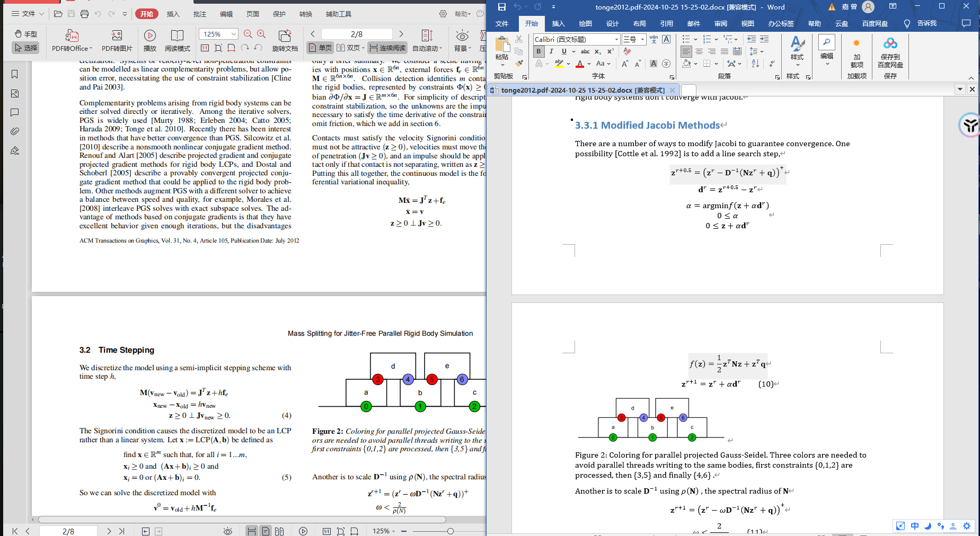The width and height of the screenshot is (980, 536).
Task: Open the PDF转图片 conversion tool
Action: 116,40
